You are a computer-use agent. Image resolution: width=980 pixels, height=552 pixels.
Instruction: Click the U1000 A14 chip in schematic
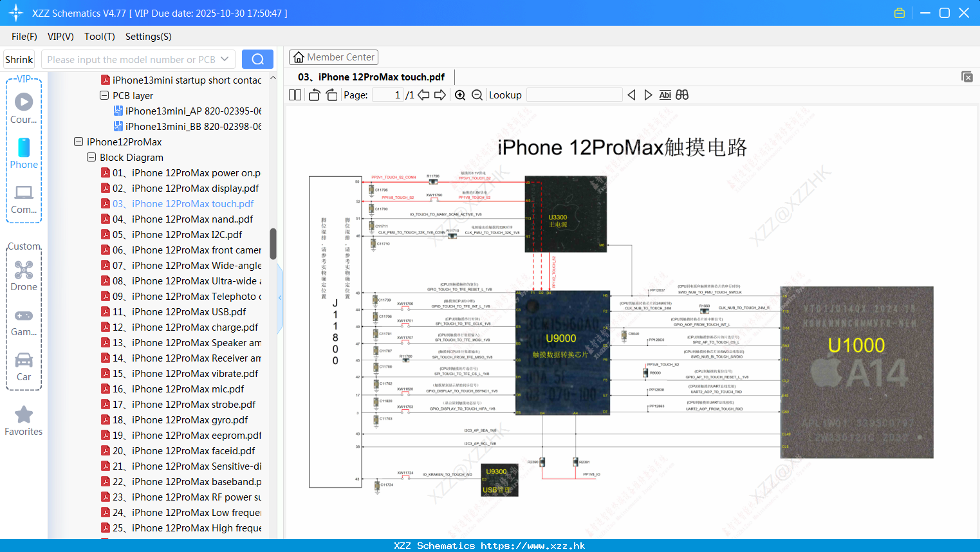point(856,372)
